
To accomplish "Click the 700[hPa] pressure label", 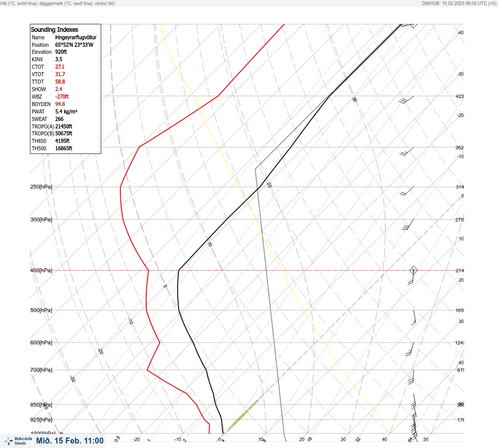I will pyautogui.click(x=41, y=370).
